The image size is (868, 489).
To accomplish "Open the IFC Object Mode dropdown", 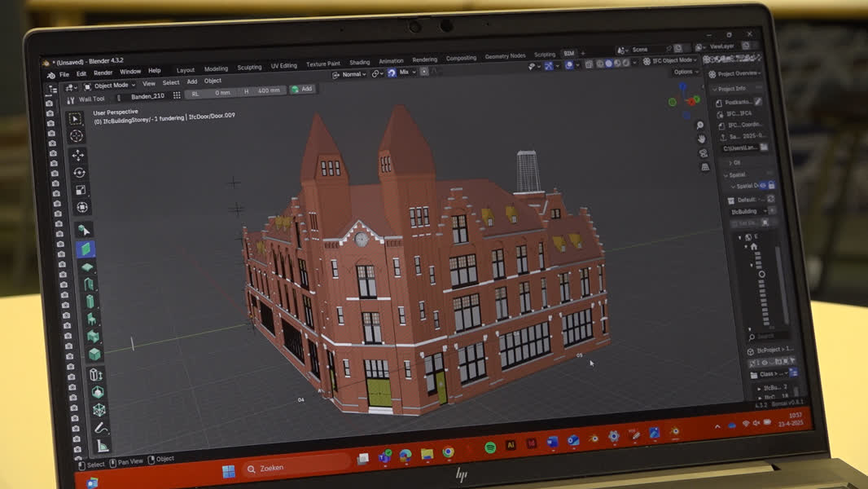I will (673, 60).
